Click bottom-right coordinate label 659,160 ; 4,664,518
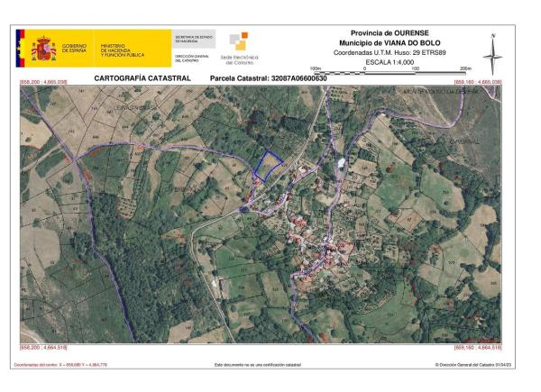 coord(478,347)
